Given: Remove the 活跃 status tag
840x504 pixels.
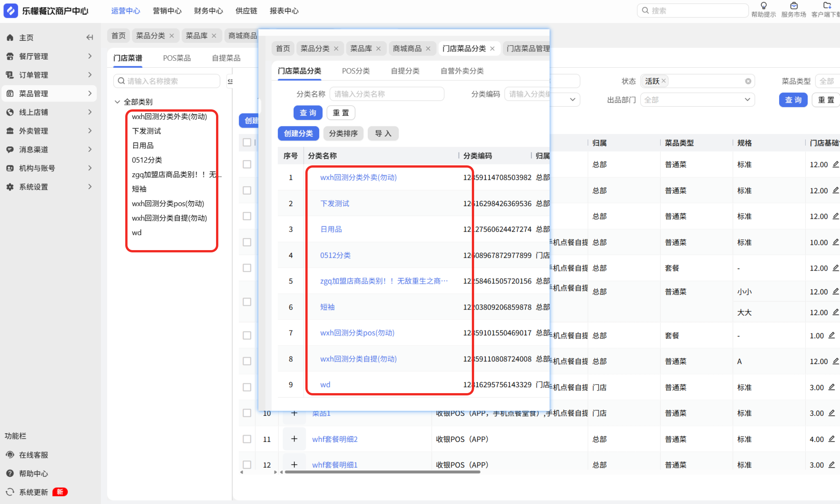Looking at the screenshot, I should [663, 81].
